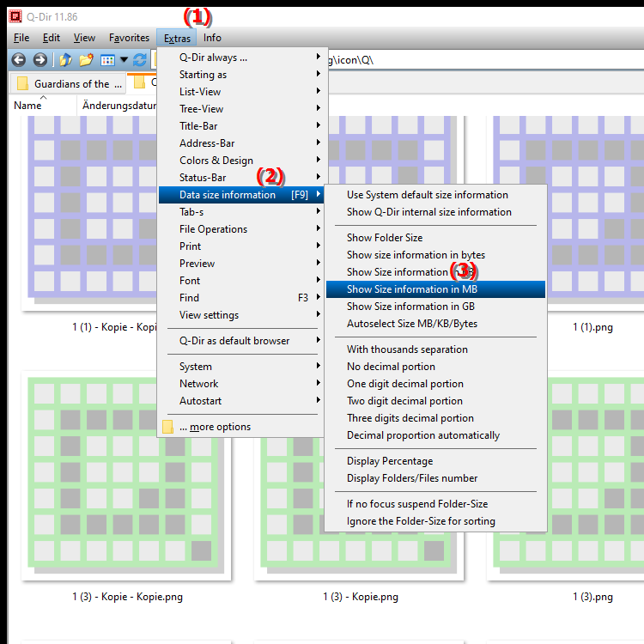Open the Preview submenu

241,264
